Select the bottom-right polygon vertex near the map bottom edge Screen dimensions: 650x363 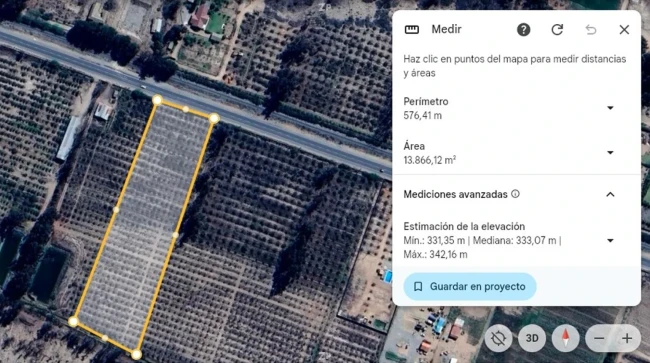point(136,354)
